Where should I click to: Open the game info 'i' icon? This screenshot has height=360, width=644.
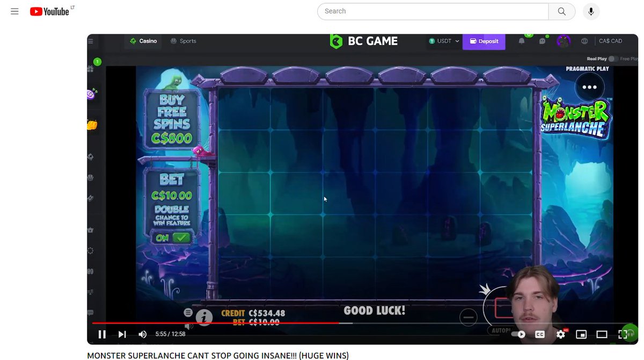pos(203,317)
